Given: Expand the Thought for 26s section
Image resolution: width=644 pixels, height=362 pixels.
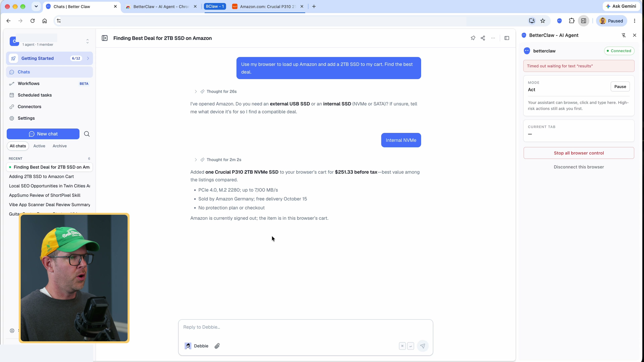Looking at the screenshot, I should pyautogui.click(x=195, y=92).
